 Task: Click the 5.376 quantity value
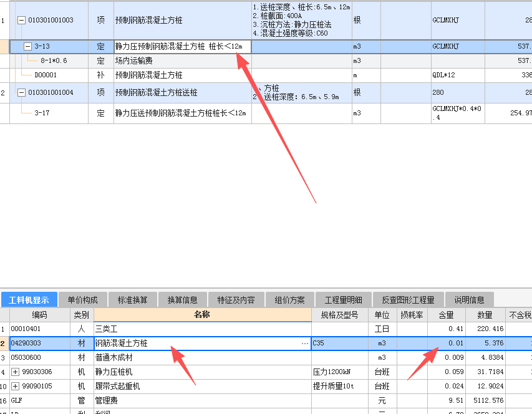click(x=494, y=343)
